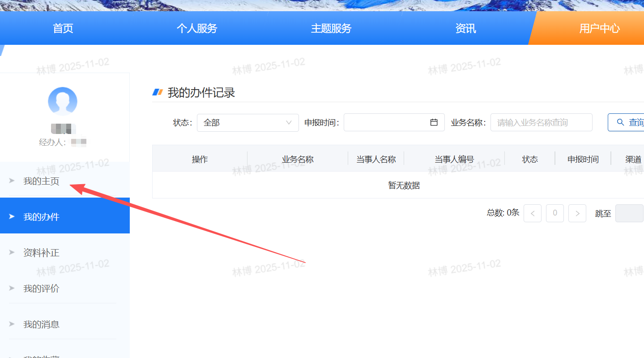Viewport: 644px width, 358px height.
Task: Click the arrow icon beside 我的评价
Action: 12,289
